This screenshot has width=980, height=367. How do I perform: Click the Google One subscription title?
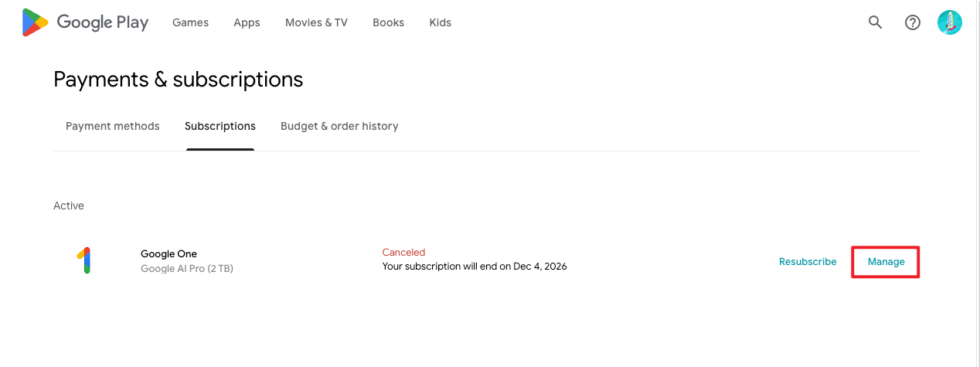tap(168, 253)
